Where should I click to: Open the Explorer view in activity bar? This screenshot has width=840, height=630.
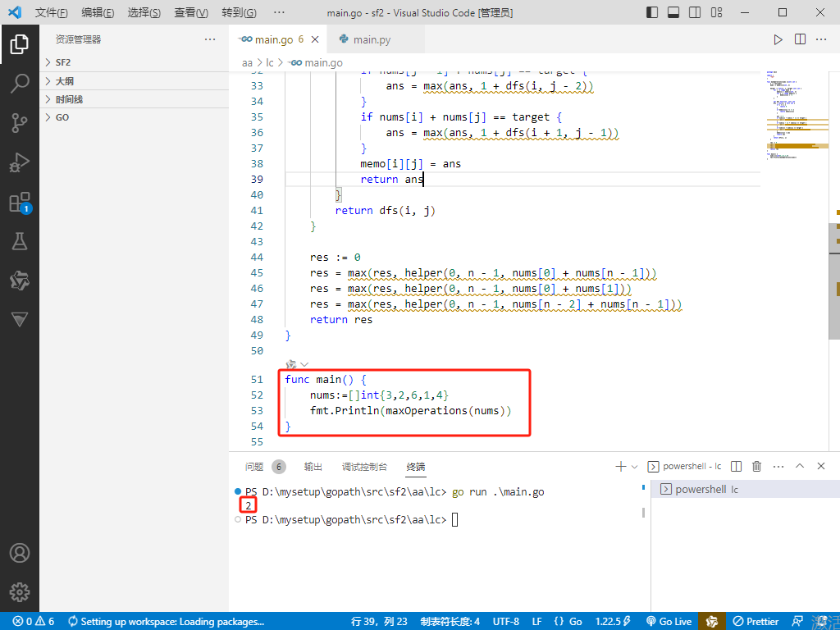20,44
